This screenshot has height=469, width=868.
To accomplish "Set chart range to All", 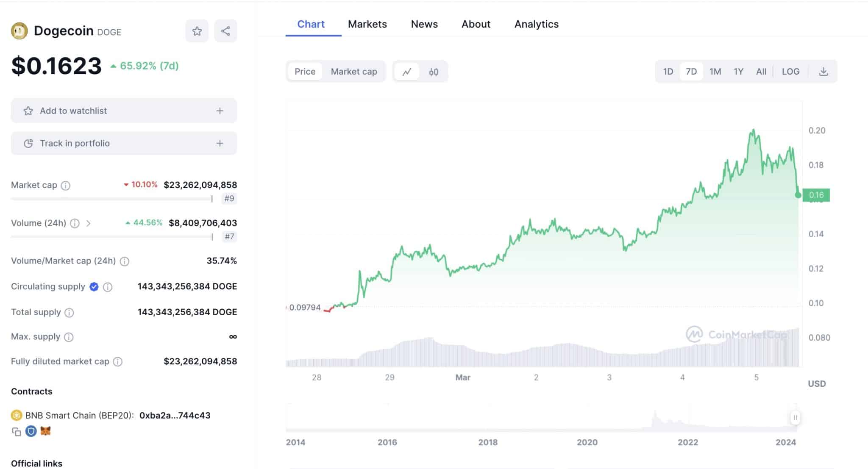I will (x=761, y=71).
